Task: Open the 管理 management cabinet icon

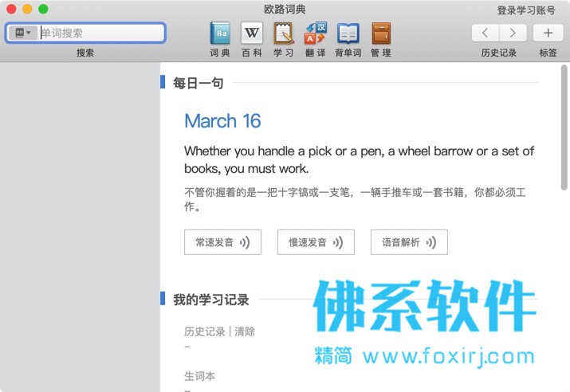Action: tap(381, 33)
